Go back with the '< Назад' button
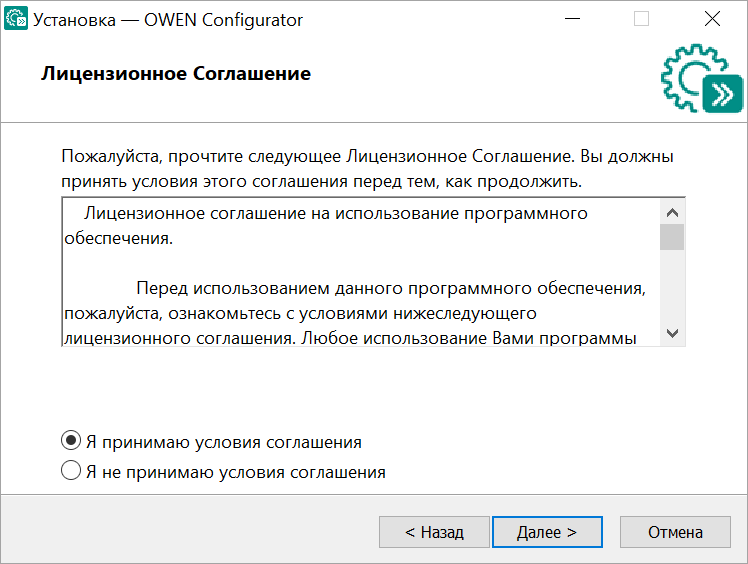The height and width of the screenshot is (564, 748). [434, 532]
